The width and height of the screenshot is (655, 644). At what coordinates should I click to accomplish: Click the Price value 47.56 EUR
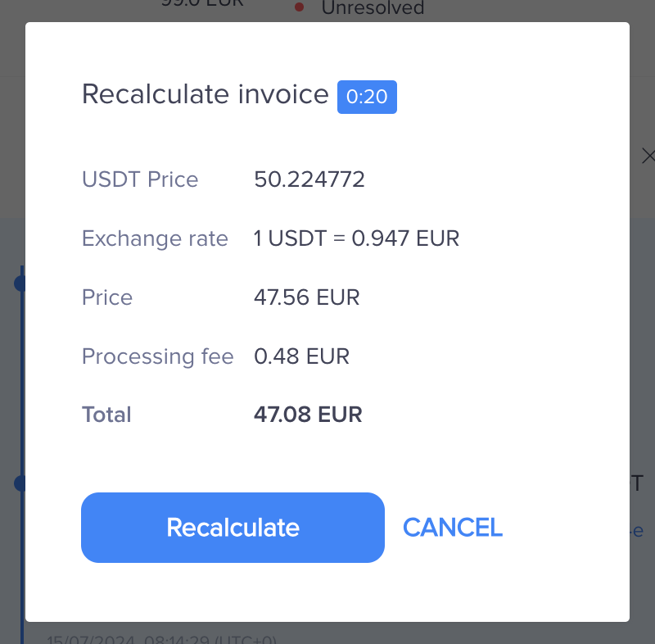click(306, 297)
